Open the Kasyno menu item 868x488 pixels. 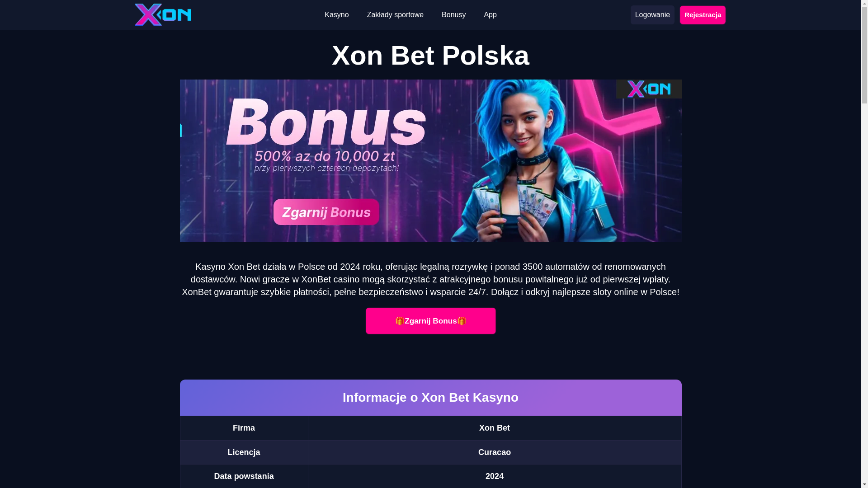pos(336,15)
